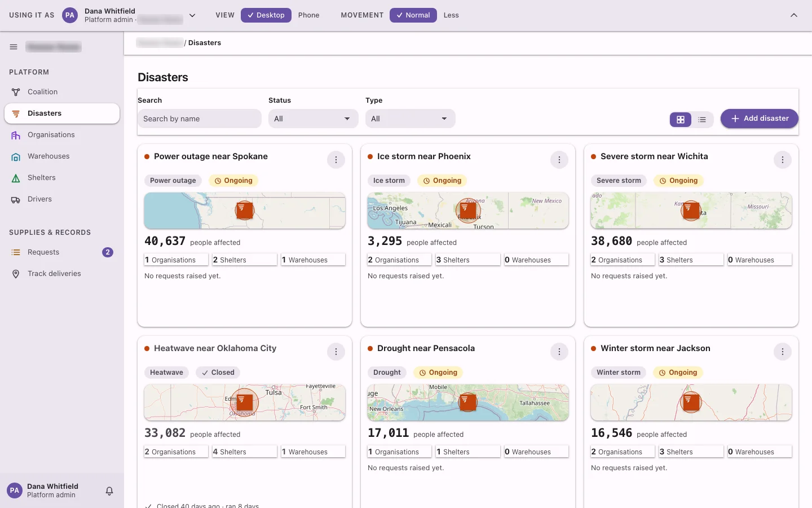Expand the user role switcher dropdown

click(x=192, y=15)
